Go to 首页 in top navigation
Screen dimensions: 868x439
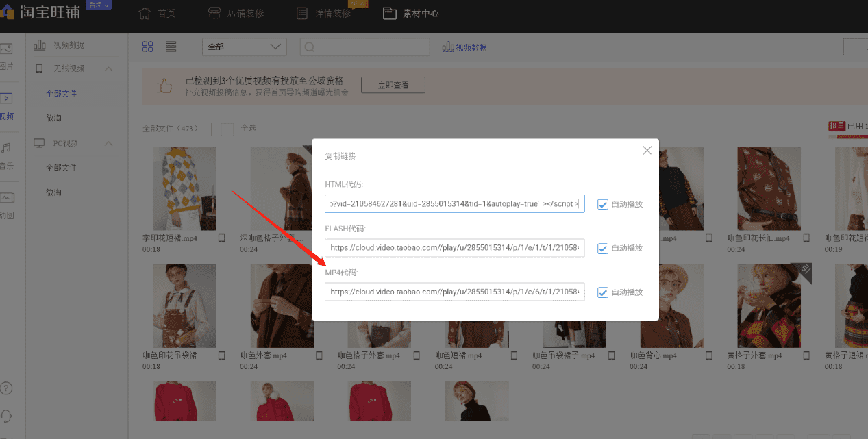pos(157,13)
